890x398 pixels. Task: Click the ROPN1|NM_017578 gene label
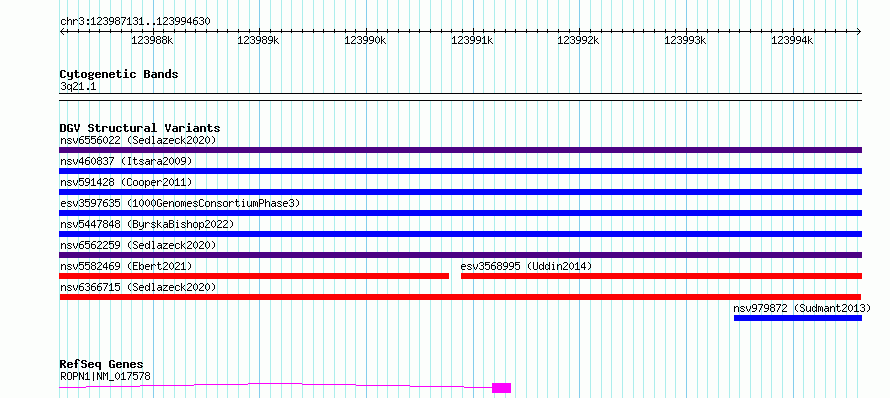pos(105,376)
